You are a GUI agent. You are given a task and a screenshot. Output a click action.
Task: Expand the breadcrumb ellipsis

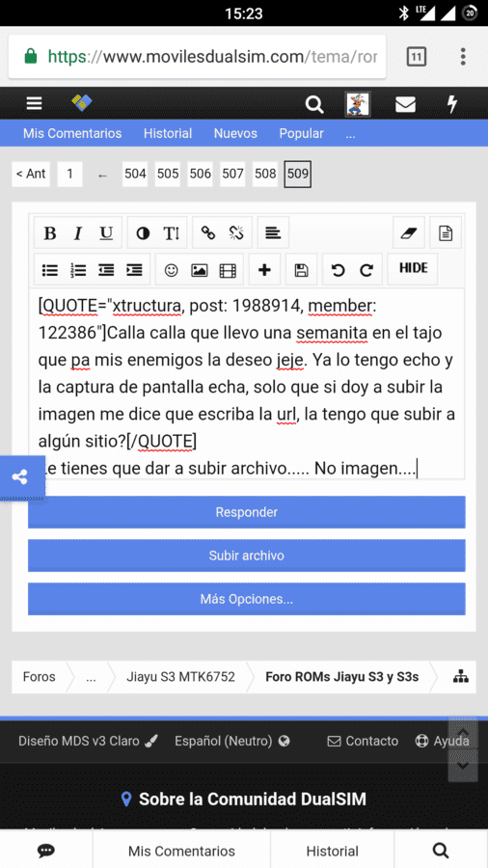click(x=91, y=676)
